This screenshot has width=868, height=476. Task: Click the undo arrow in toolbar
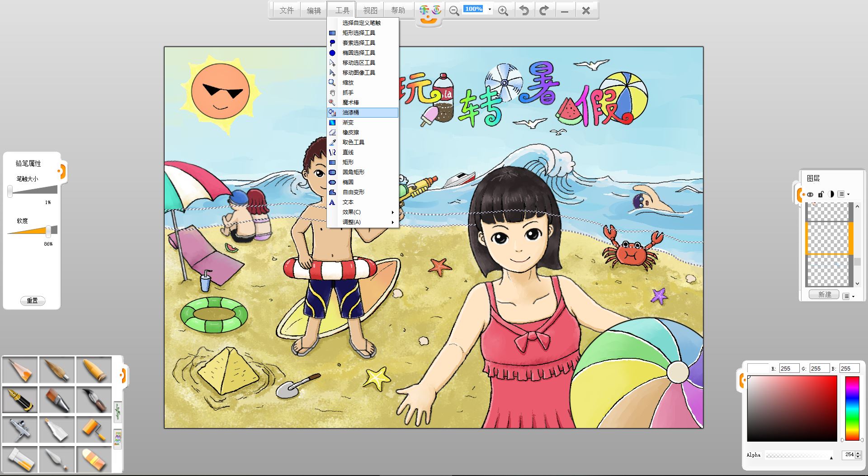(524, 10)
